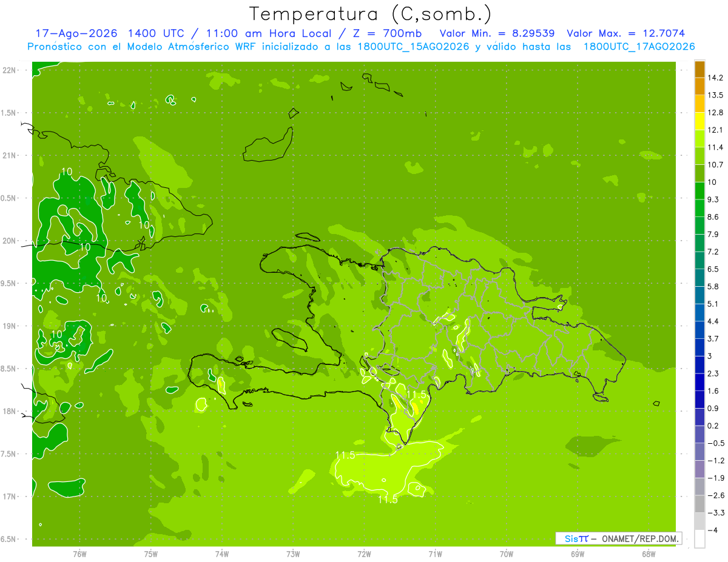Screen dimensions: 728x562
Task: Click colorbar label "11.4"
Action: click(716, 147)
